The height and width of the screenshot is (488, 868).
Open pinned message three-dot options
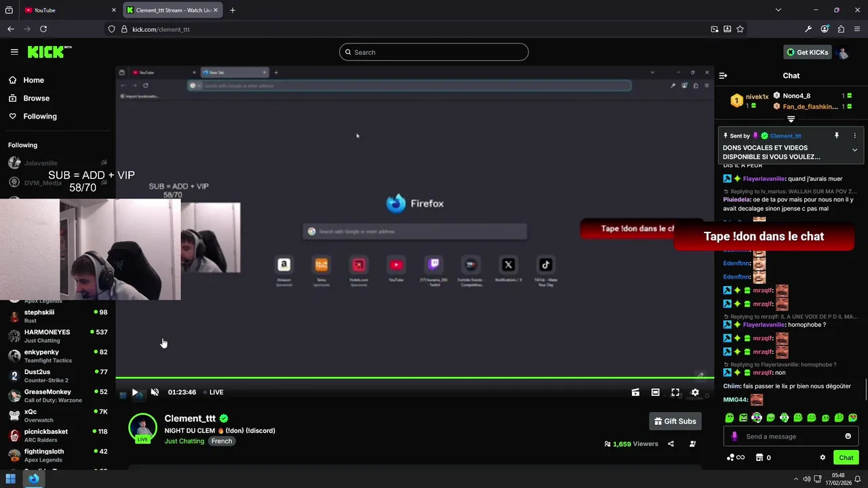pos(854,136)
